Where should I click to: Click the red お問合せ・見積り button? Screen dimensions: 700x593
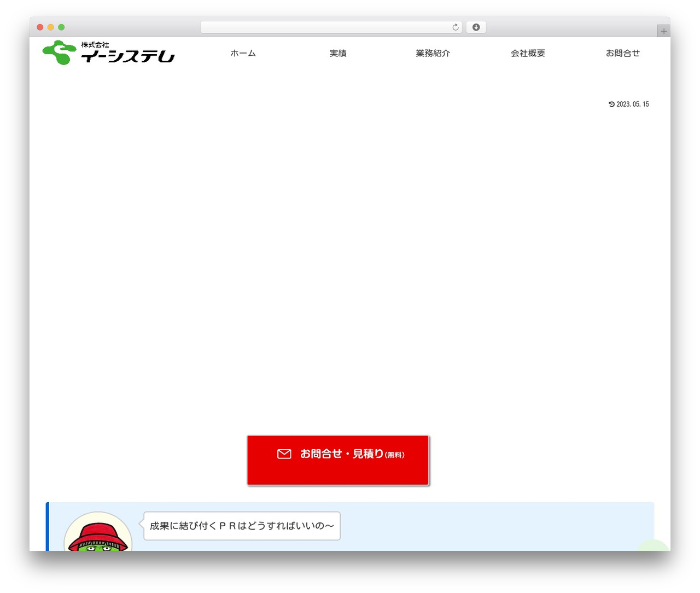[x=338, y=460]
